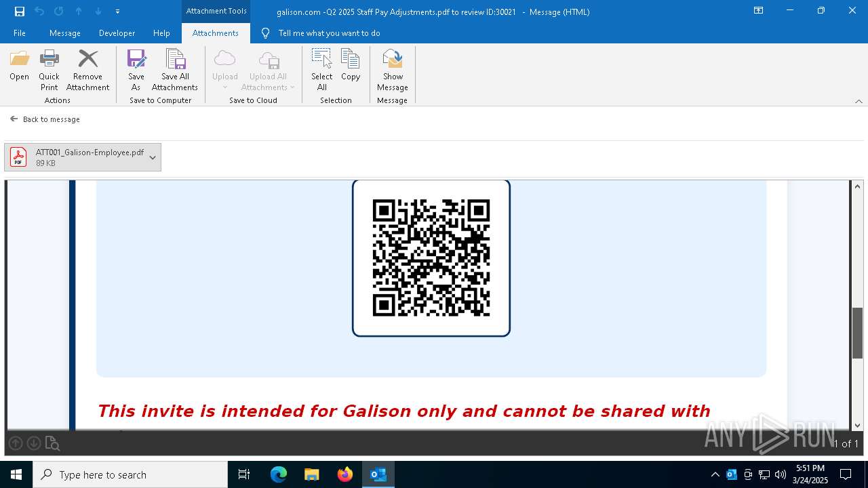Click the red 'This invite is intended' text

coord(403,411)
